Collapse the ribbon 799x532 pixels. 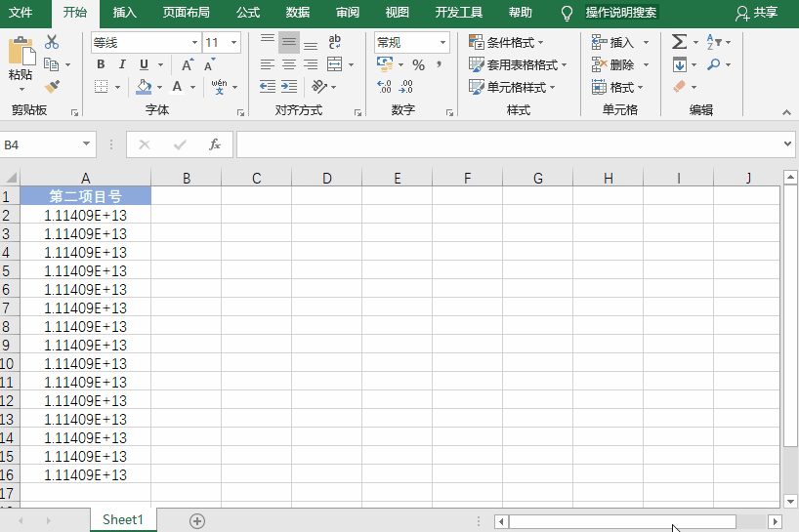click(786, 112)
